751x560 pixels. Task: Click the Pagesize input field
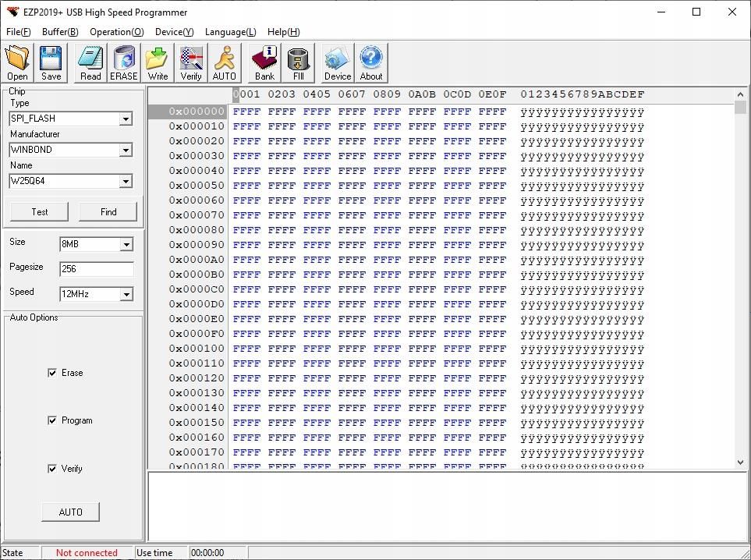pos(96,269)
